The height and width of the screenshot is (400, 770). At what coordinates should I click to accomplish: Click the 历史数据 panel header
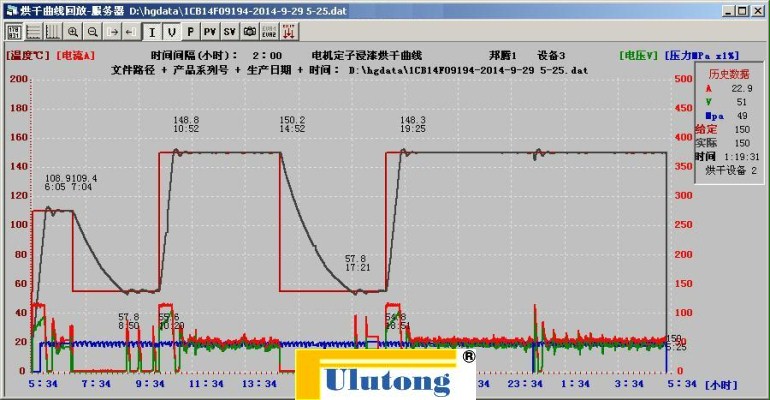coord(729,74)
